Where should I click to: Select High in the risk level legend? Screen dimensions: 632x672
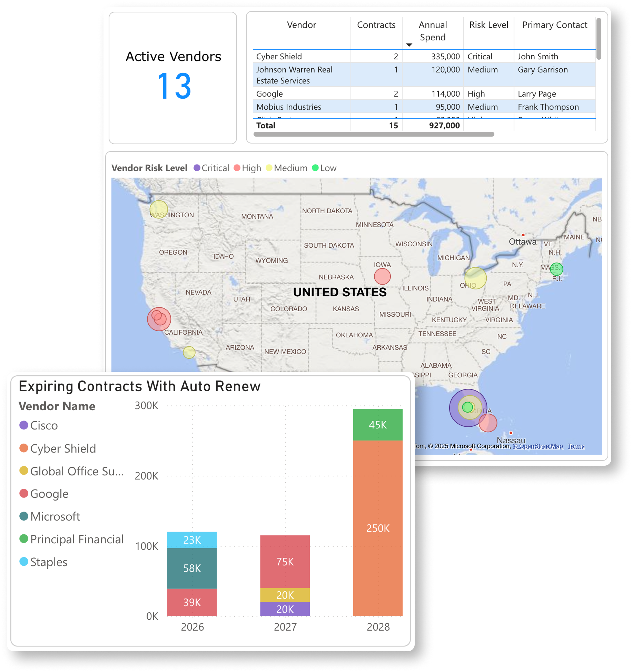[247, 168]
